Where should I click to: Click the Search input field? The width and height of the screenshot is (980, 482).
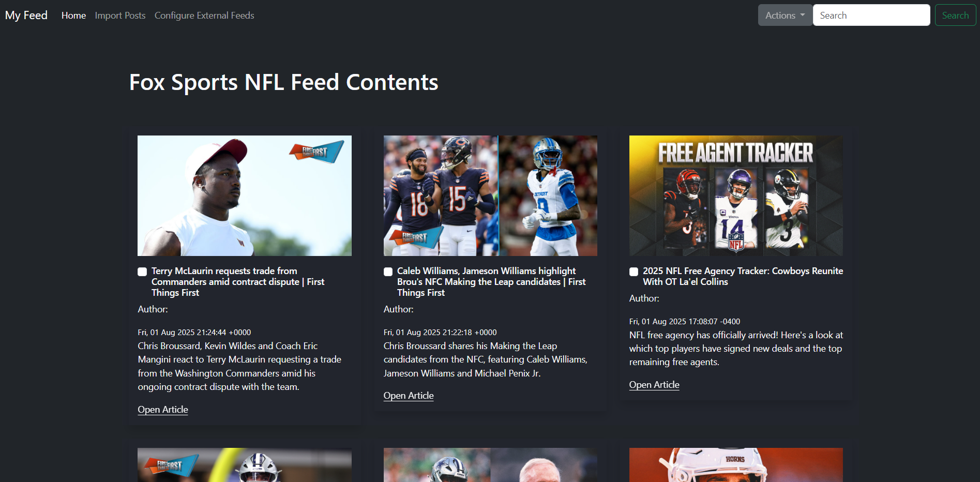871,15
